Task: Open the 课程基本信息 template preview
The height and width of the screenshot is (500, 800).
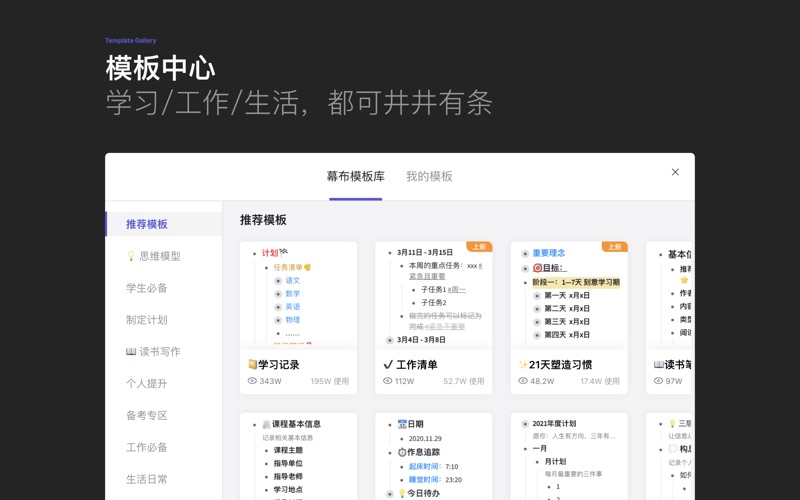Action: coord(298,456)
